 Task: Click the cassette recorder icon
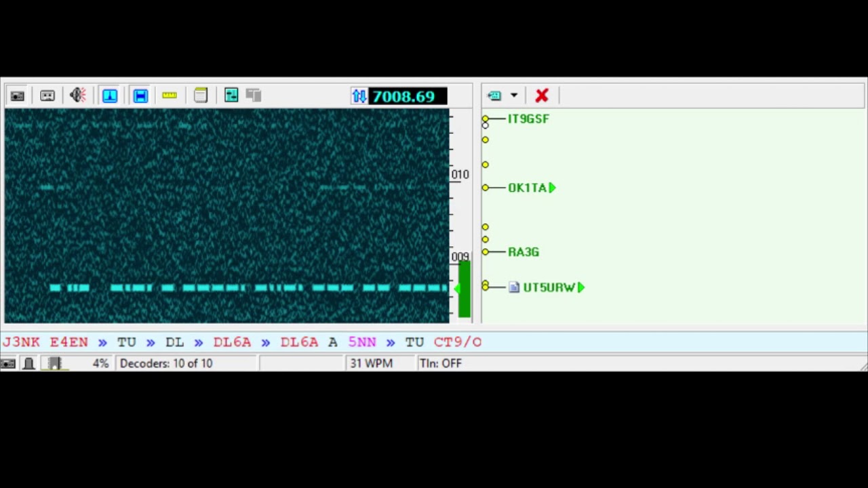47,96
